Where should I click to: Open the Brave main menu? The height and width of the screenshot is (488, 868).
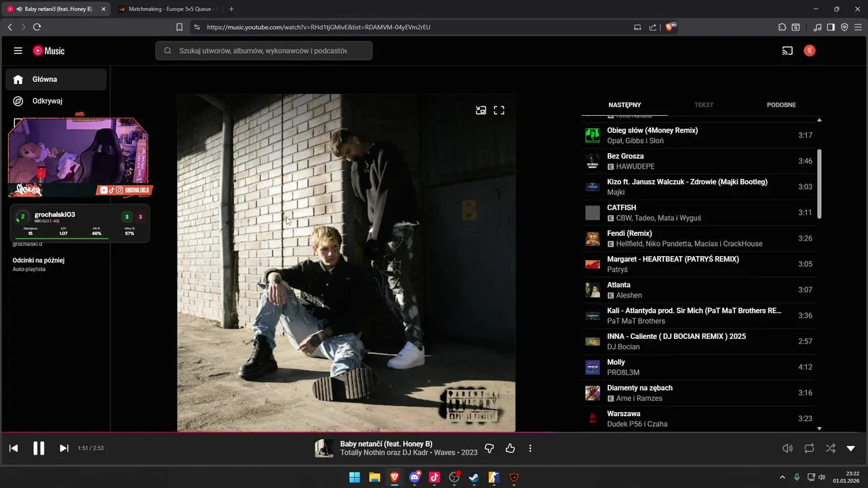[x=859, y=27]
